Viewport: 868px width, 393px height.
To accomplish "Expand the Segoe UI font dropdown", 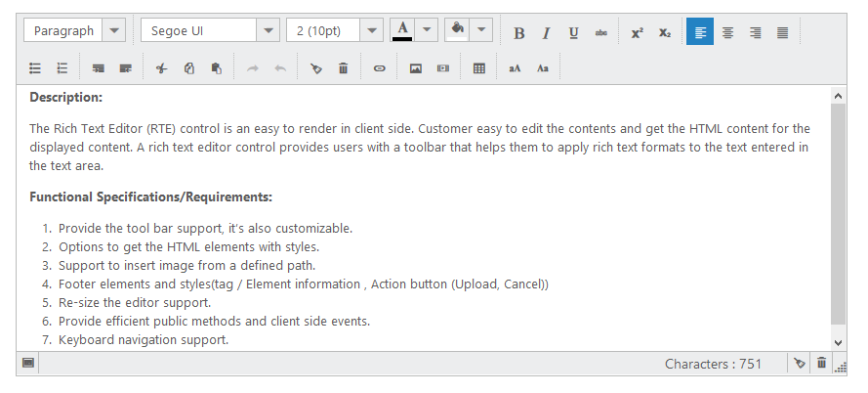I will [269, 30].
